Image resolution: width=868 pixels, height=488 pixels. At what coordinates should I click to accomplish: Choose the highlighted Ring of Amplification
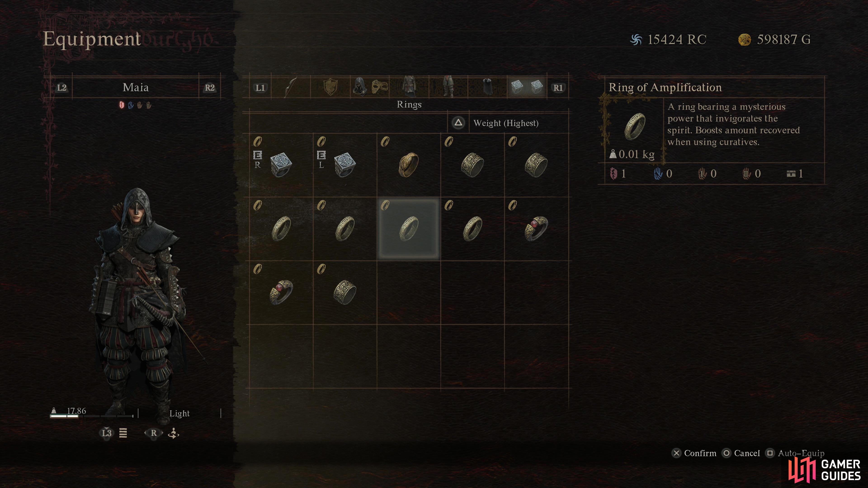pyautogui.click(x=408, y=229)
